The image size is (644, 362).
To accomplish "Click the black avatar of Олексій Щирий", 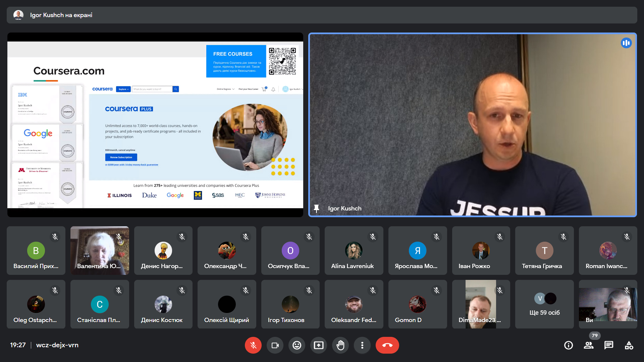I will coord(227,304).
